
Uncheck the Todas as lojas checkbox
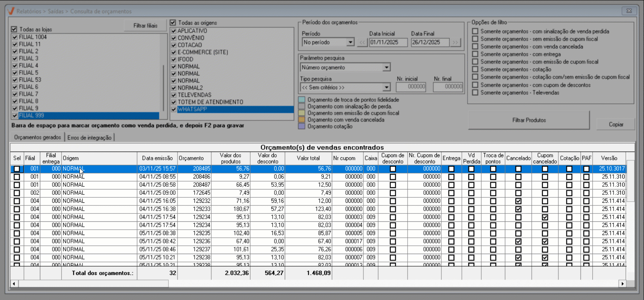tap(14, 29)
